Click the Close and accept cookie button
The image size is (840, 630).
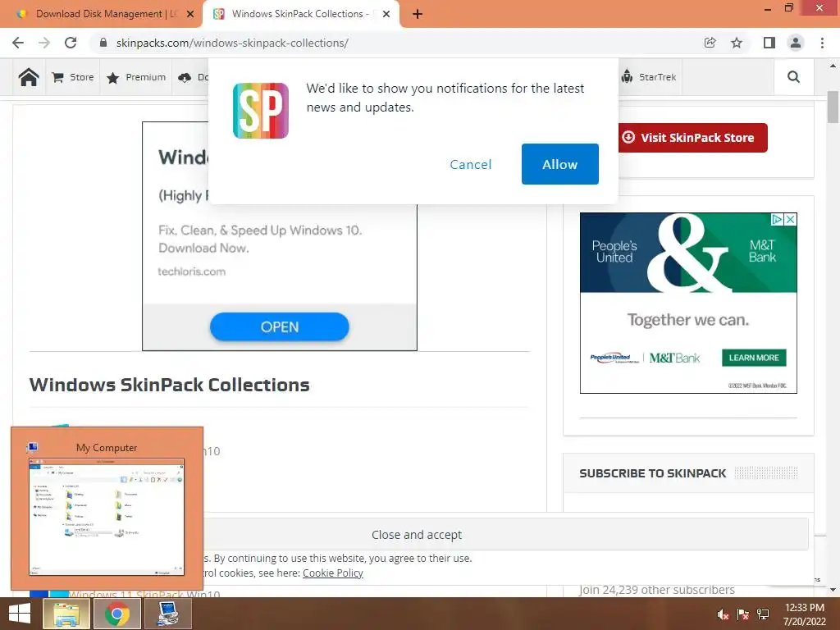coord(416,534)
